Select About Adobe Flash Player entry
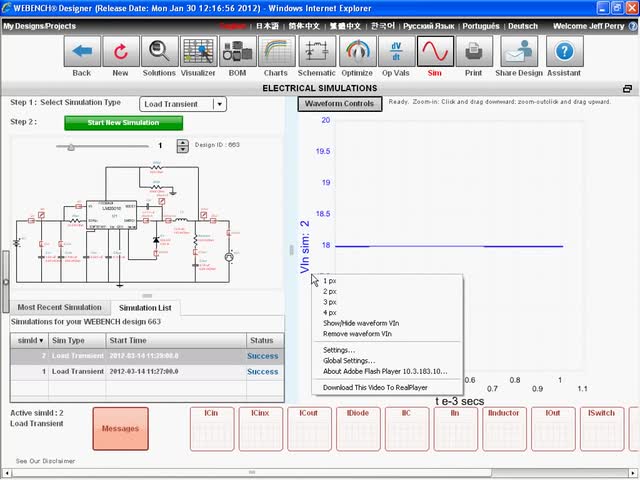640x480 pixels. [385, 371]
